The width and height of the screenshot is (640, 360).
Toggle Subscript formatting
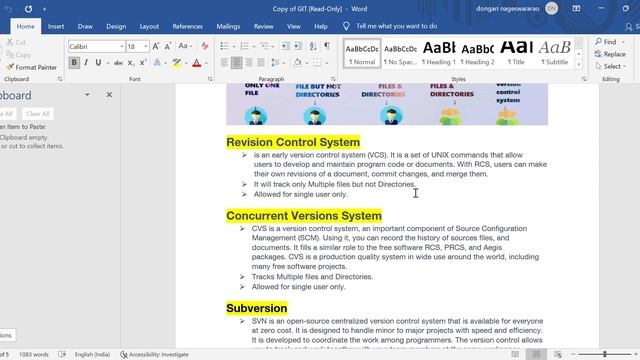pos(130,62)
